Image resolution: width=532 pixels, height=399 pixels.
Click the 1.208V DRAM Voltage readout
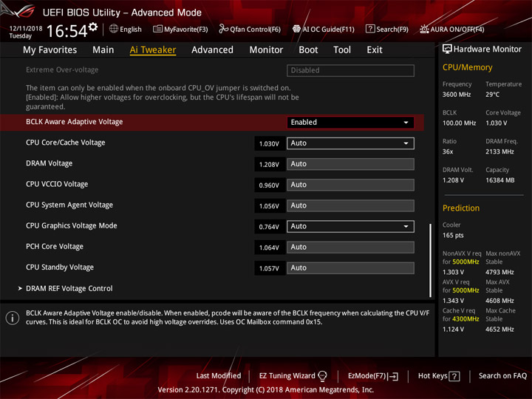pos(269,164)
